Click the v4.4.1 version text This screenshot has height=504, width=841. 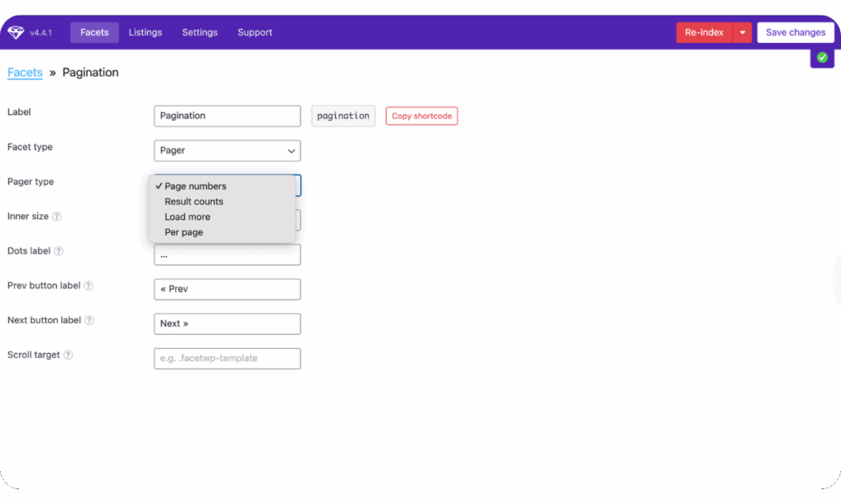coord(41,33)
